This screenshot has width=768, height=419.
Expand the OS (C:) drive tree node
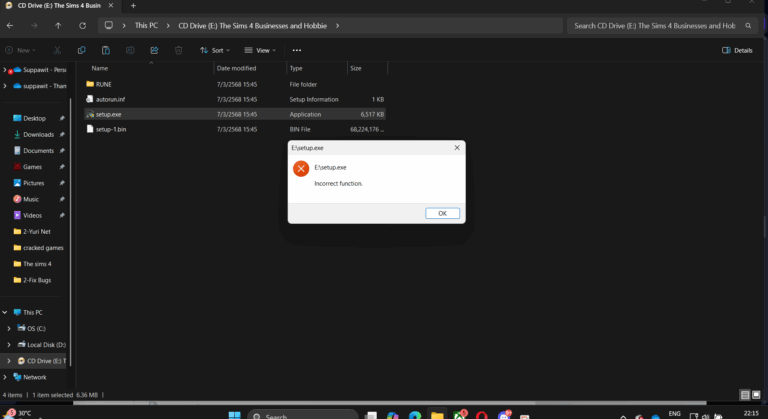coord(9,328)
